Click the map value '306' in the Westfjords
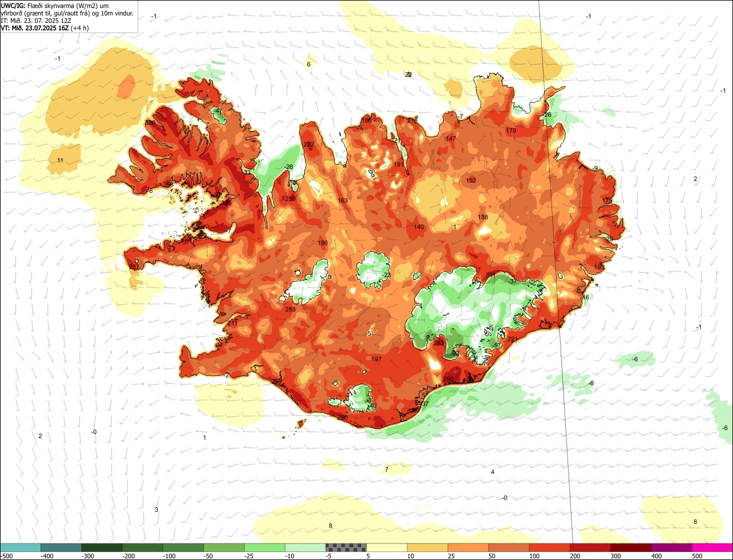 click(x=150, y=123)
